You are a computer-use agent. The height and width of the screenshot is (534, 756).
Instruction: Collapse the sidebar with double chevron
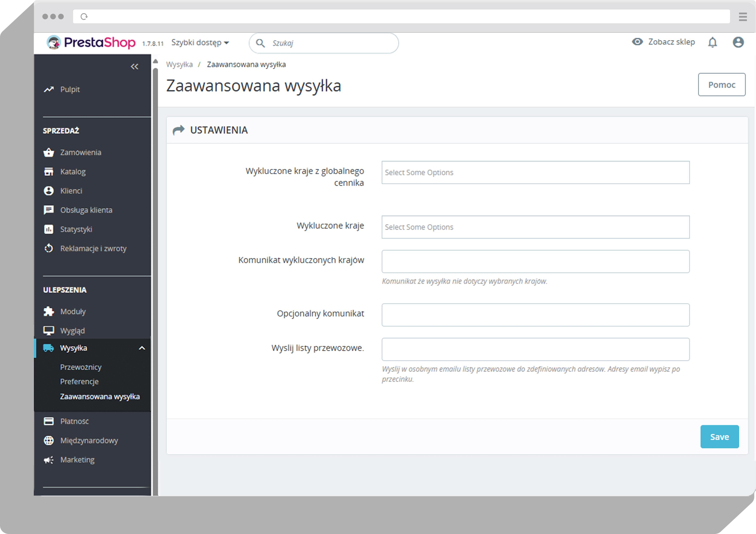(134, 67)
